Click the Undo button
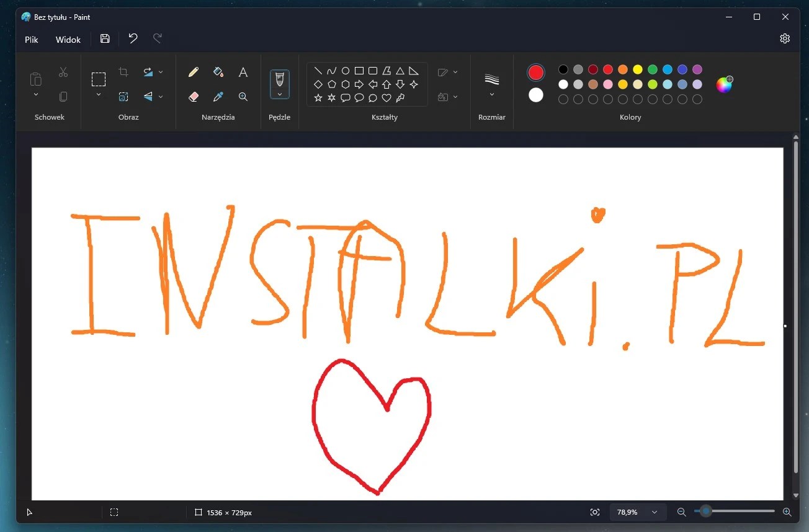 132,38
